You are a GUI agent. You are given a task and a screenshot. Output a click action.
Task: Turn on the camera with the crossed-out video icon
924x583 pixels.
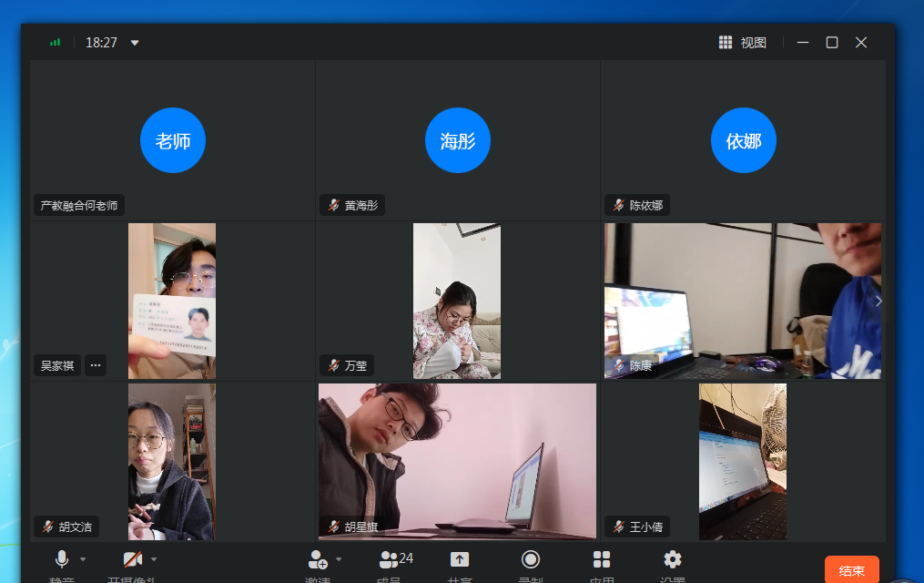[x=133, y=559]
